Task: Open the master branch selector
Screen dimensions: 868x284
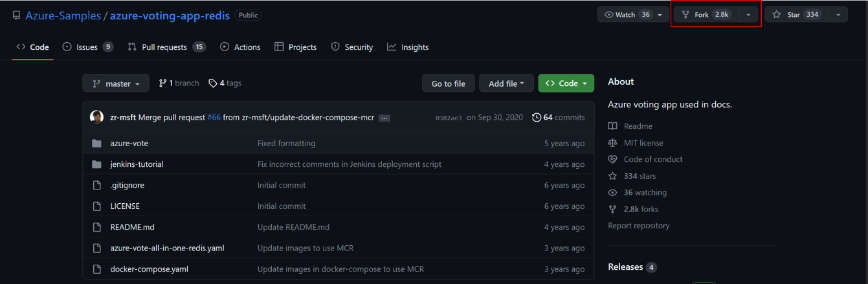Action: 116,83
